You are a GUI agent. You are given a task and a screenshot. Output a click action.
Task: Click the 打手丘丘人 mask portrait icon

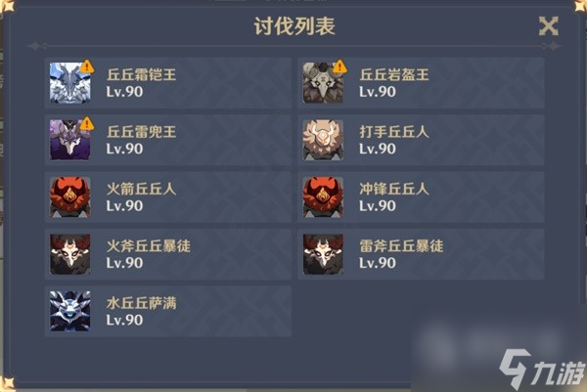click(323, 140)
